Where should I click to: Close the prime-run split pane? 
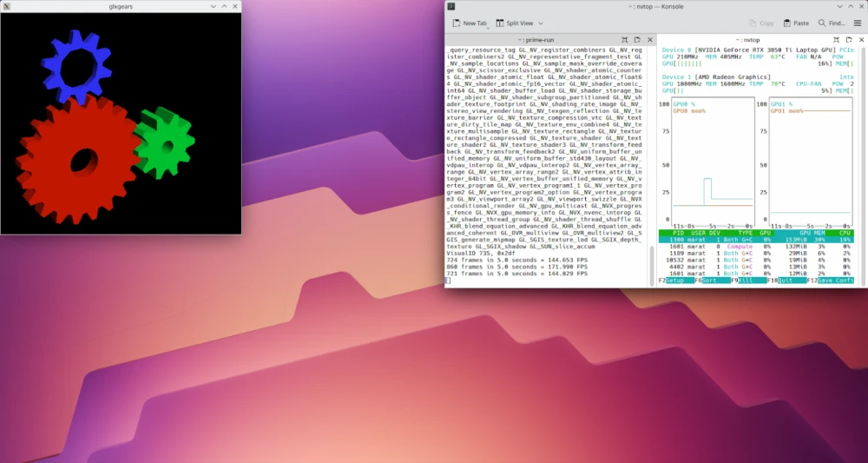[648, 40]
